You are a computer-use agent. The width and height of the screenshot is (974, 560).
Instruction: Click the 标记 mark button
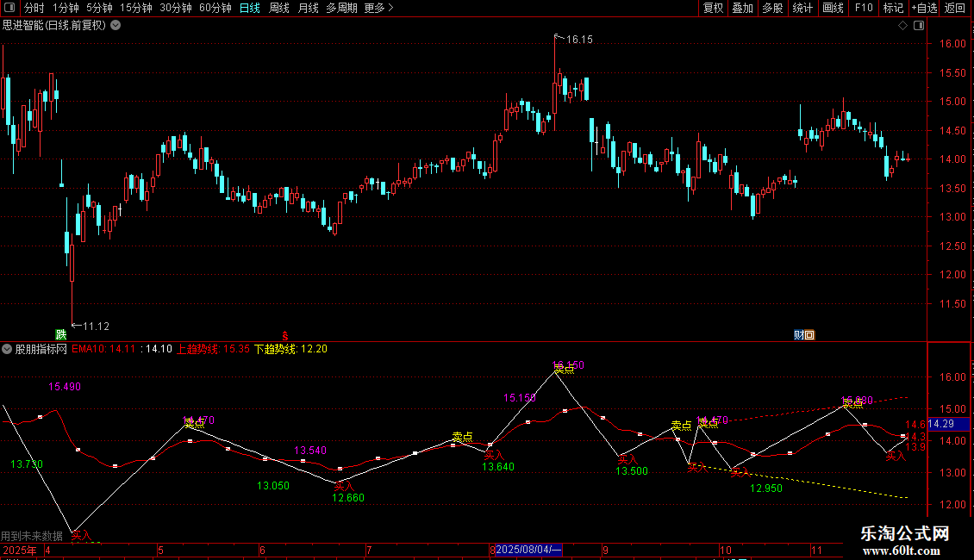pos(893,8)
